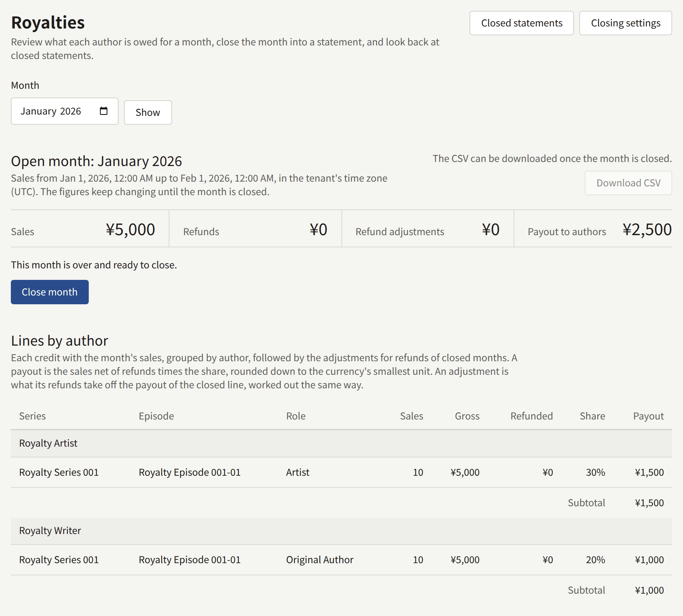Click the Royalties page title
This screenshot has height=616, width=683.
tap(48, 23)
